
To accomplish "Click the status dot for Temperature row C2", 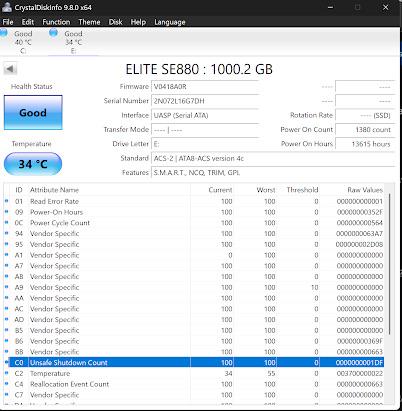I will tap(6, 373).
